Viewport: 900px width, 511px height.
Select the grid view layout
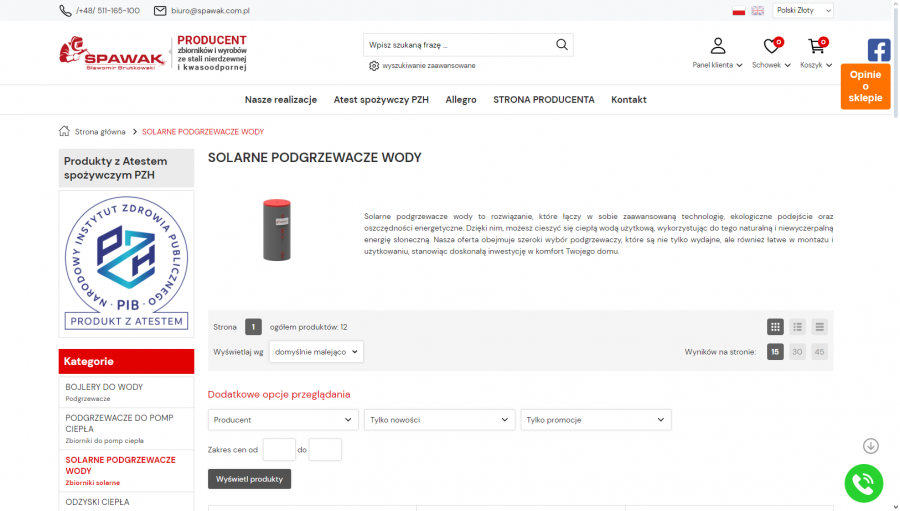[775, 327]
